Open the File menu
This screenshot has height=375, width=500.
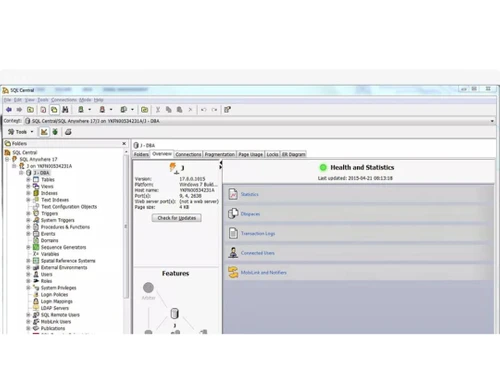[x=7, y=100]
